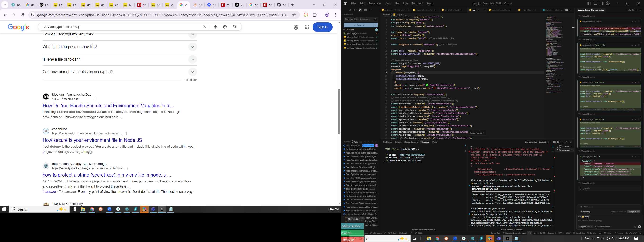Image resolution: width=644 pixels, height=242 pixels.
Task: Open File Explorer from Windows taskbar
Action: [83, 209]
